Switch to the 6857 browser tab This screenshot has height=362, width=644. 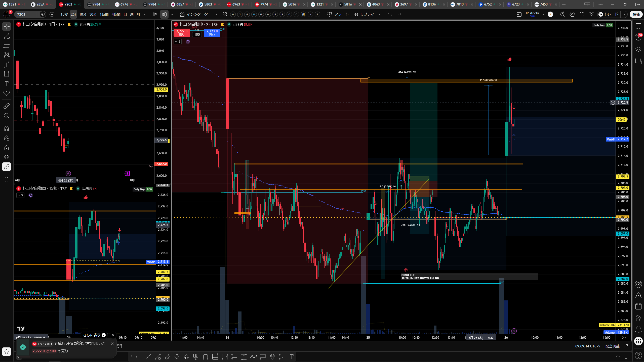click(180, 4)
